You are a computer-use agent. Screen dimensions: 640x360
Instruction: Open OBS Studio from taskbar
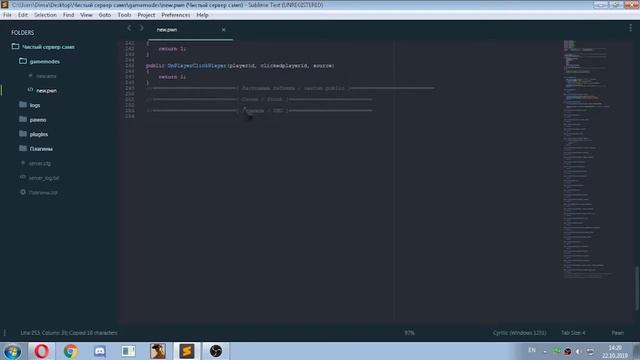click(x=216, y=351)
